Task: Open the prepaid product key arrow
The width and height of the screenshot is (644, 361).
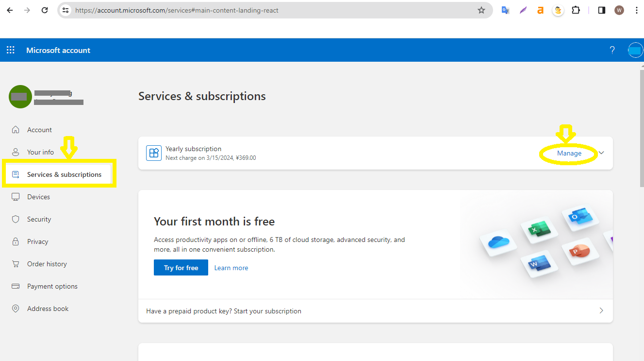Action: tap(601, 310)
